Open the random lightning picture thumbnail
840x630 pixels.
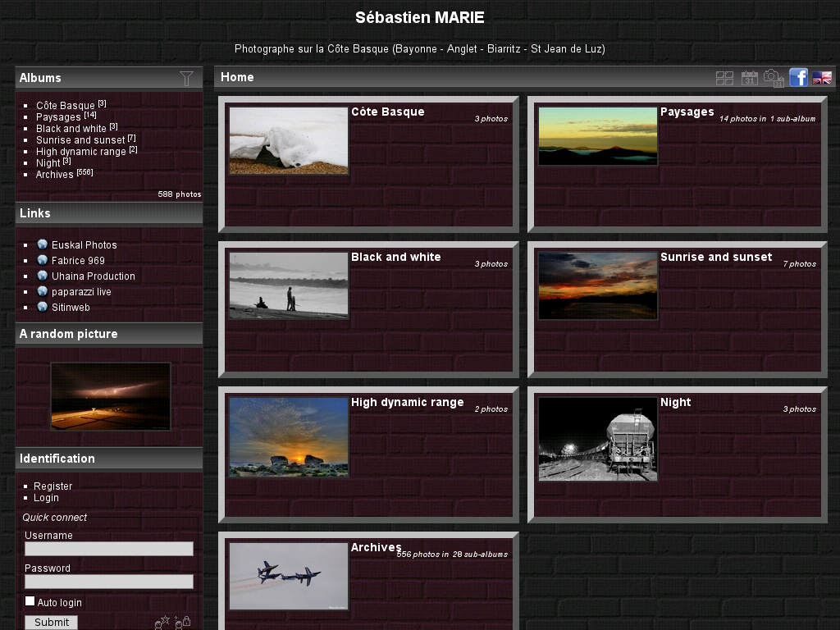click(111, 396)
